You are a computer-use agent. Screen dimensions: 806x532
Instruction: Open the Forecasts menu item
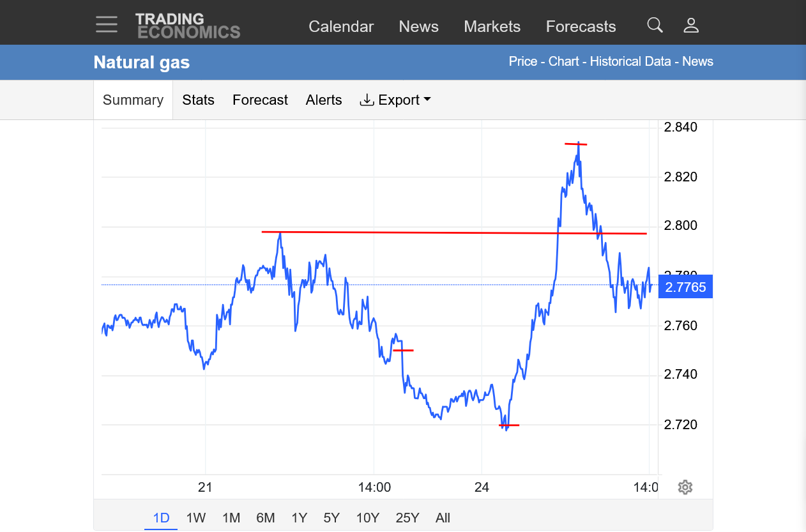point(581,26)
